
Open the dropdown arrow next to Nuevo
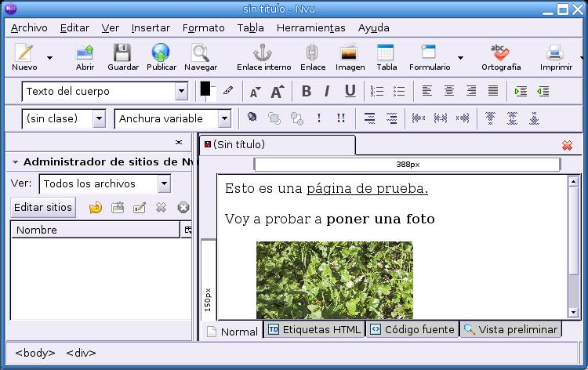click(49, 58)
